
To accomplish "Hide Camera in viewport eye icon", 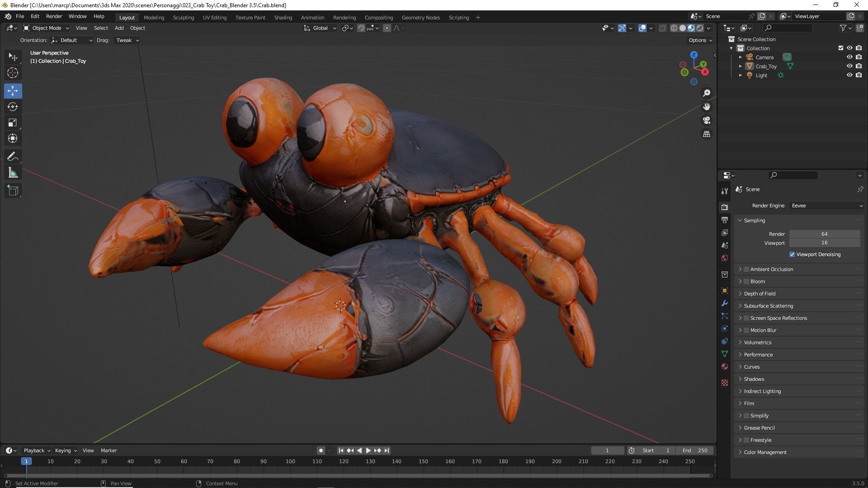I will [849, 57].
